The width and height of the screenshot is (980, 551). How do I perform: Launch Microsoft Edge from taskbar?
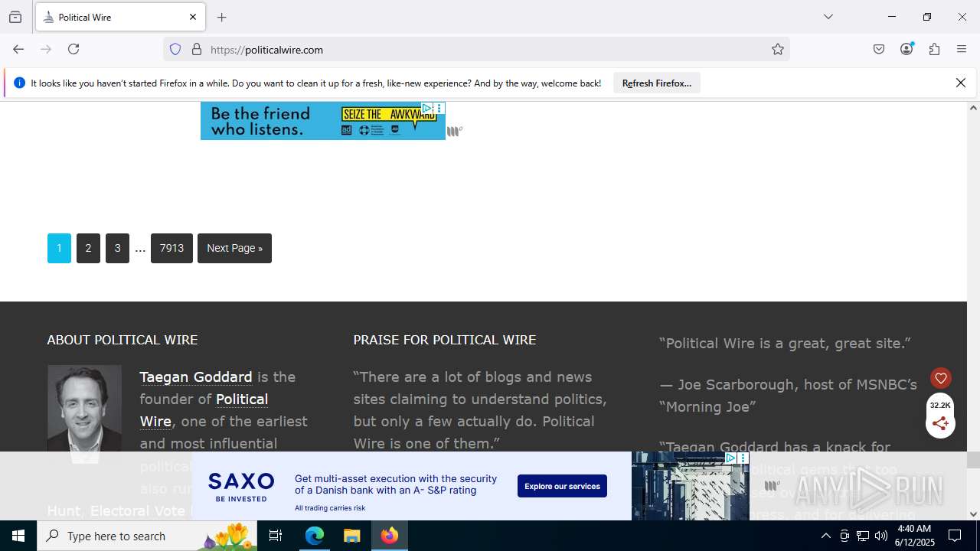click(x=315, y=536)
